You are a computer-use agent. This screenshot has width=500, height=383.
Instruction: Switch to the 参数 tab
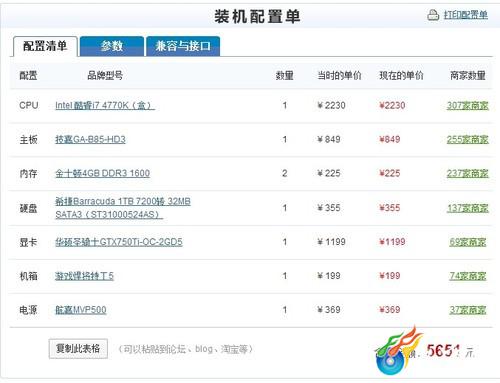(112, 46)
